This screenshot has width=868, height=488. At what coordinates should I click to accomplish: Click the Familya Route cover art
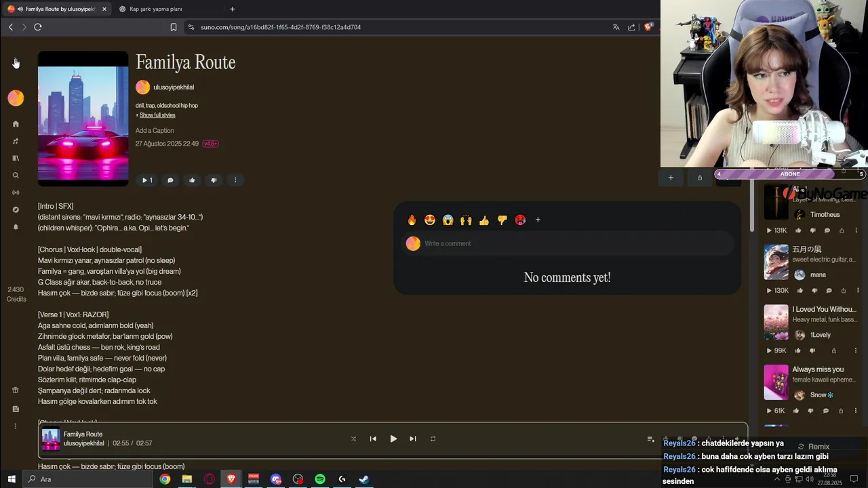coord(83,119)
